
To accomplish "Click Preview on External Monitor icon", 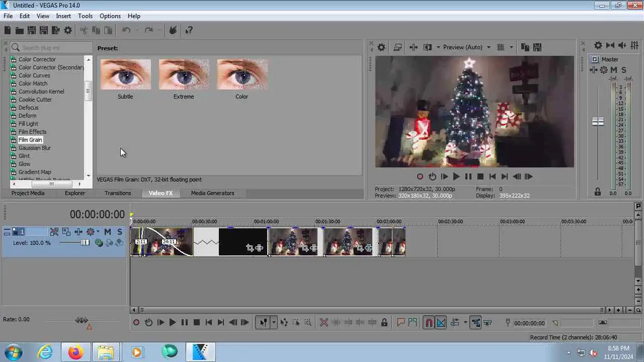I will [397, 47].
